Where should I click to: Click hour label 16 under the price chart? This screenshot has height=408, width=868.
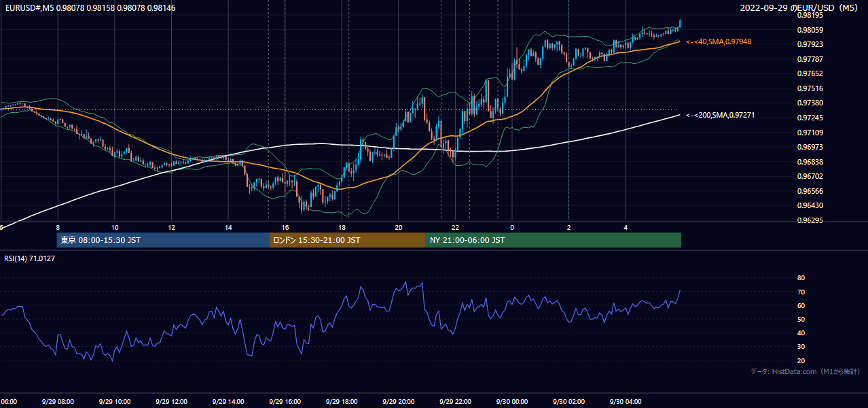click(285, 227)
